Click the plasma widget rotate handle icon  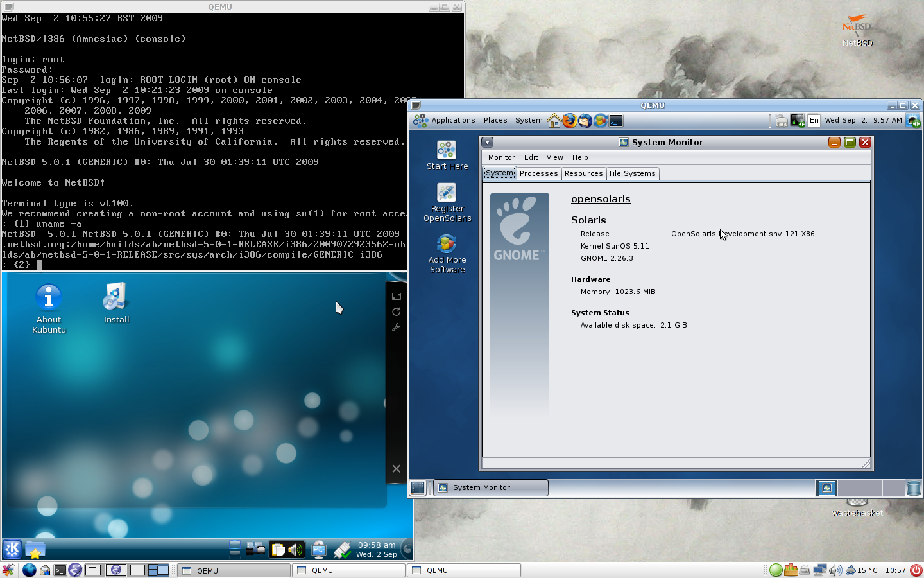pos(397,311)
